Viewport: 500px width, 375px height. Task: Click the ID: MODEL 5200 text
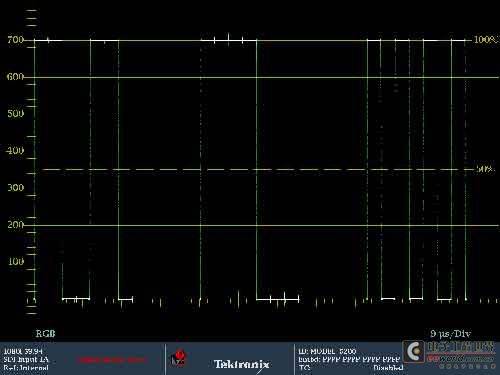click(x=327, y=351)
